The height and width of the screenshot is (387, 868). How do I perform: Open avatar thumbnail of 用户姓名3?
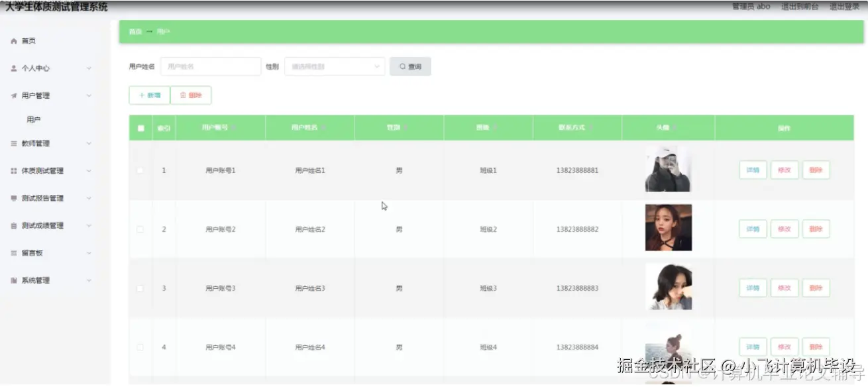(669, 286)
